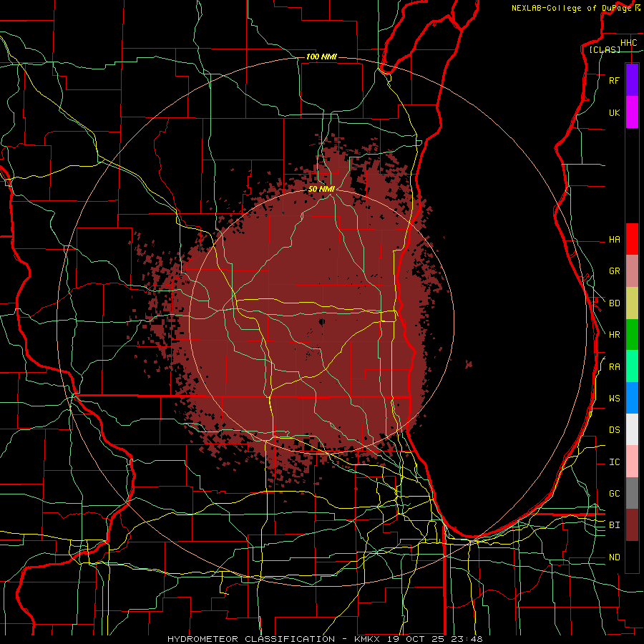The height and width of the screenshot is (644, 644).
Task: Click the BI legend label
Action: coord(614,525)
